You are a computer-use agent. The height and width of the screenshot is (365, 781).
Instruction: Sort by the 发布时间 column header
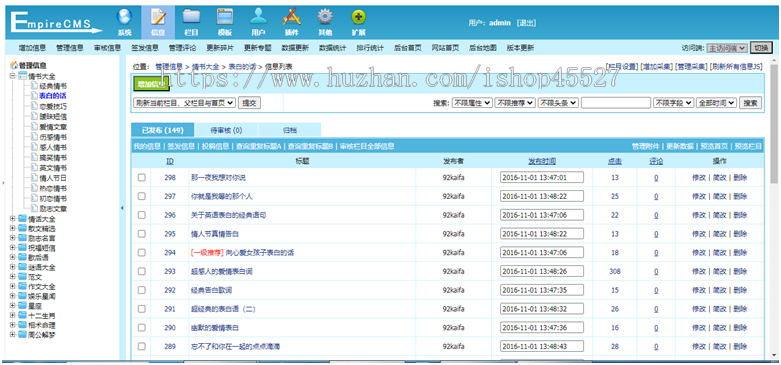click(542, 161)
